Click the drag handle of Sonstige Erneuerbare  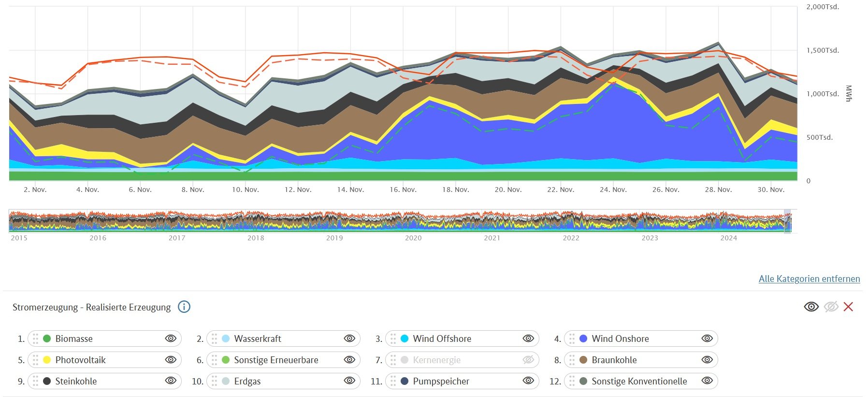point(214,360)
